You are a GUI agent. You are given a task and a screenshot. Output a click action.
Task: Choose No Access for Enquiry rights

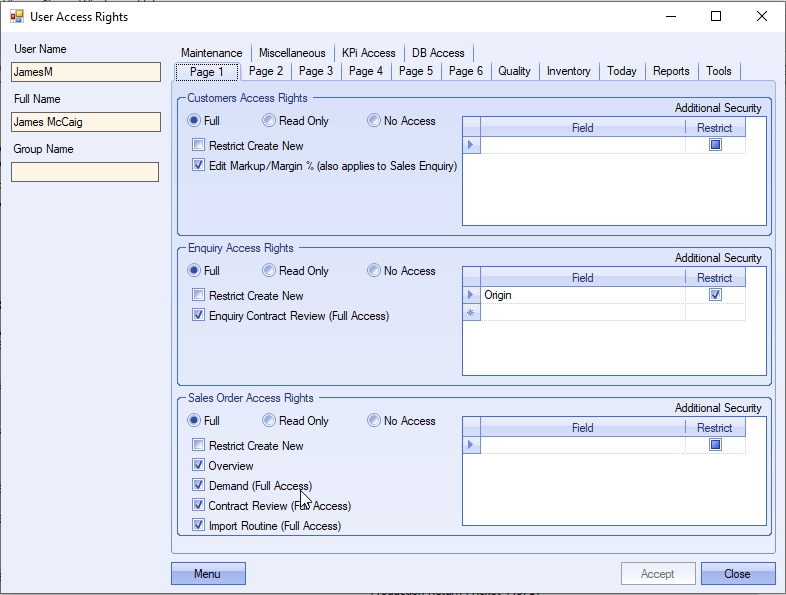click(x=374, y=271)
